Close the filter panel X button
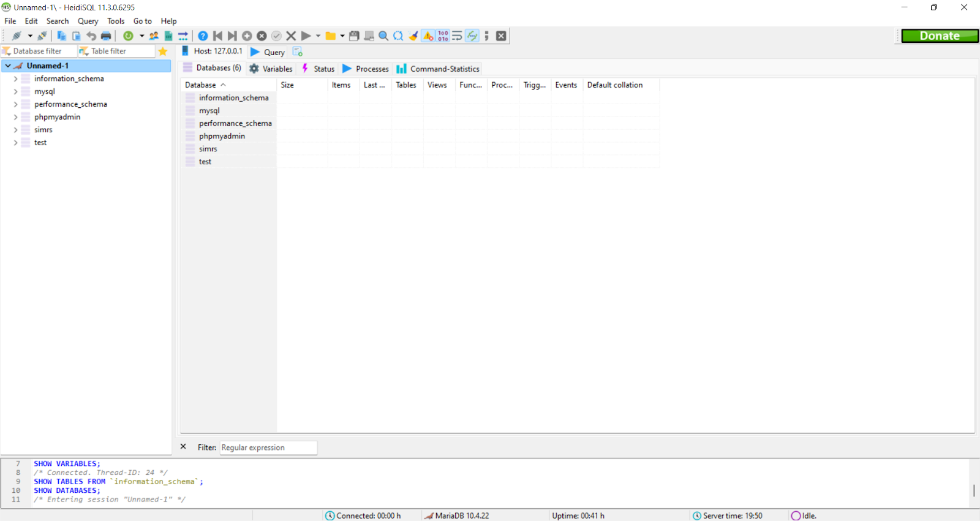The height and width of the screenshot is (521, 980). coord(183,447)
